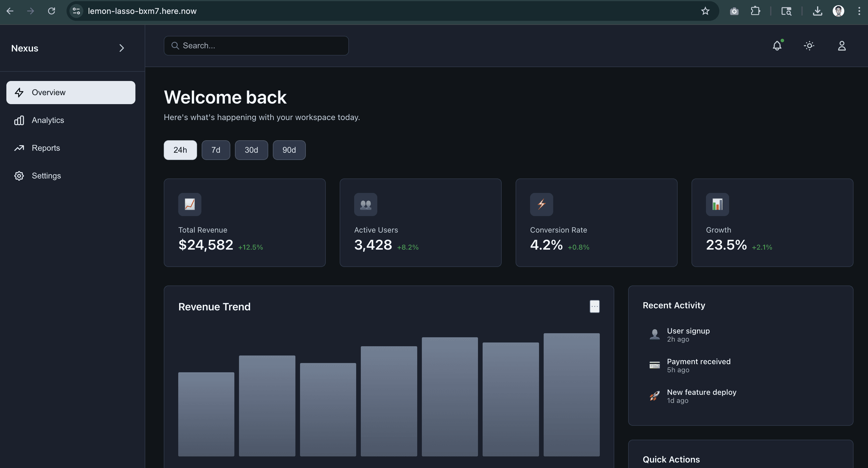868x468 pixels.
Task: Open the Revenue Trend options menu
Action: pos(594,307)
